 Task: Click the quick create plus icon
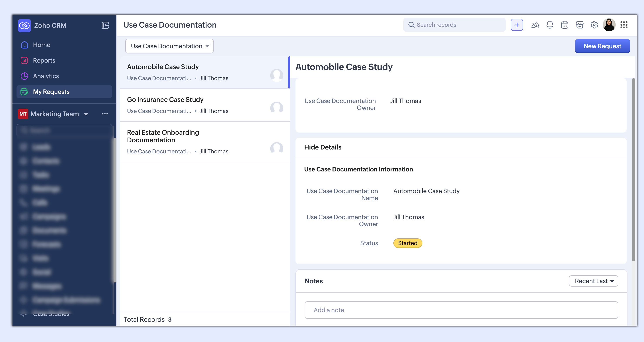(517, 25)
